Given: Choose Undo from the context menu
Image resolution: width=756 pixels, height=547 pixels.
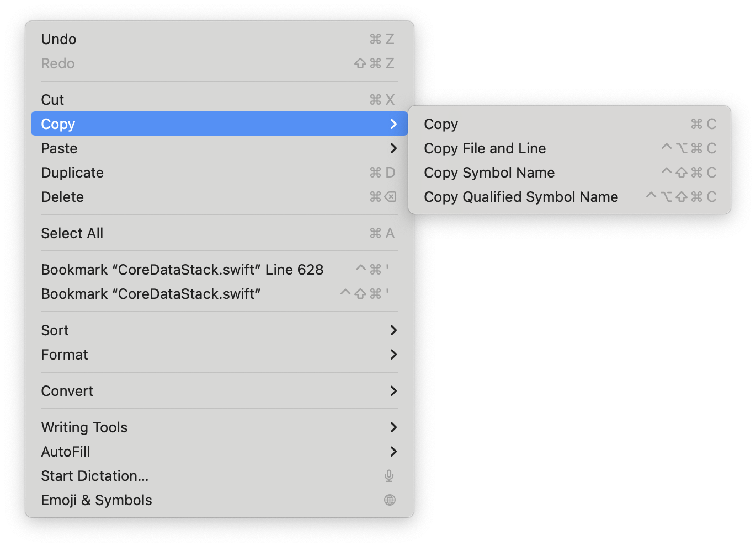Looking at the screenshot, I should click(x=59, y=39).
